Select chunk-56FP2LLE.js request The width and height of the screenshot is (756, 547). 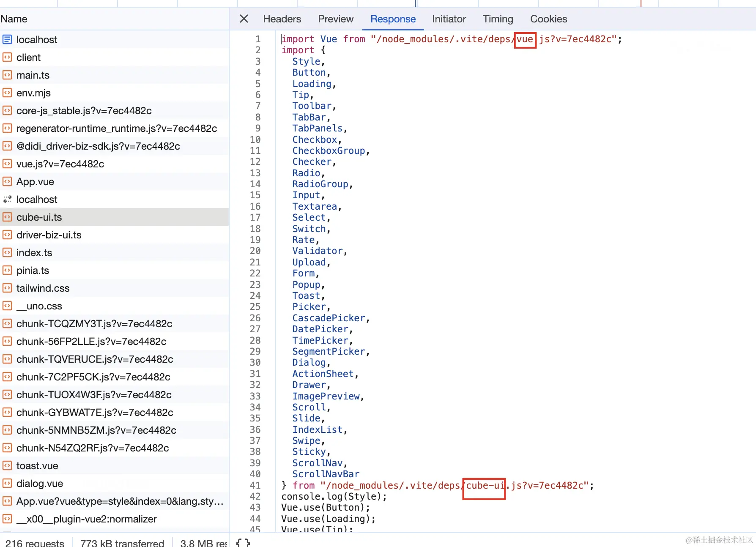115,342
